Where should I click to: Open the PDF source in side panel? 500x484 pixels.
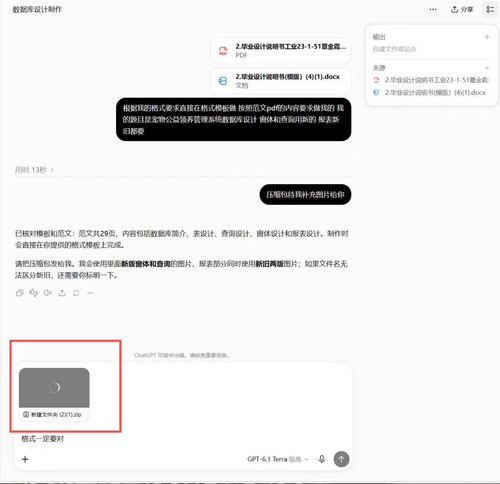(x=430, y=80)
